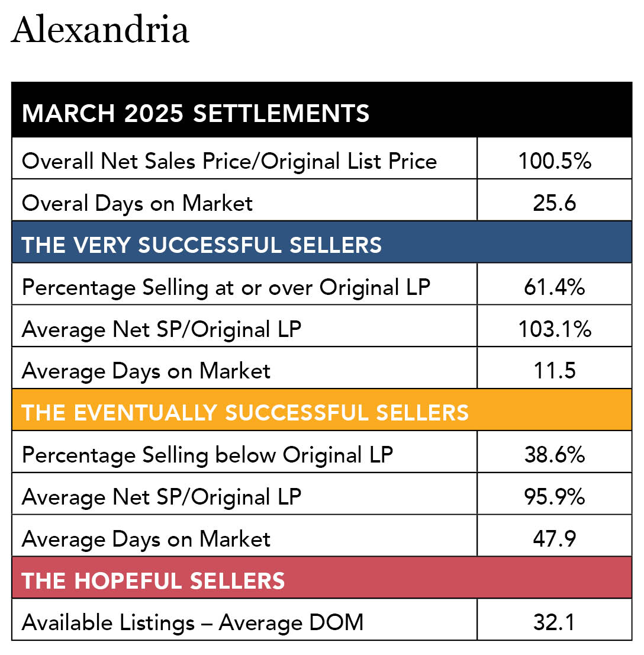Select the 25.6 days value cell
This screenshot has width=644, height=655.
(x=554, y=203)
